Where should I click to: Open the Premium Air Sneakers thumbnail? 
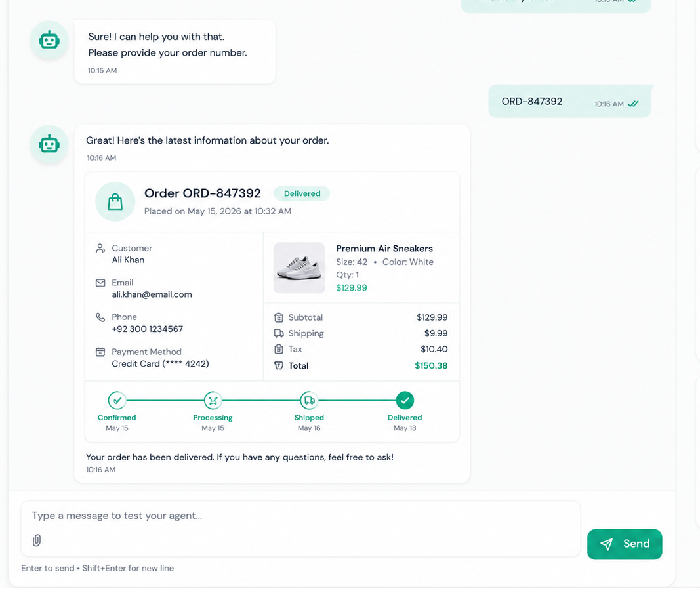[x=299, y=268]
